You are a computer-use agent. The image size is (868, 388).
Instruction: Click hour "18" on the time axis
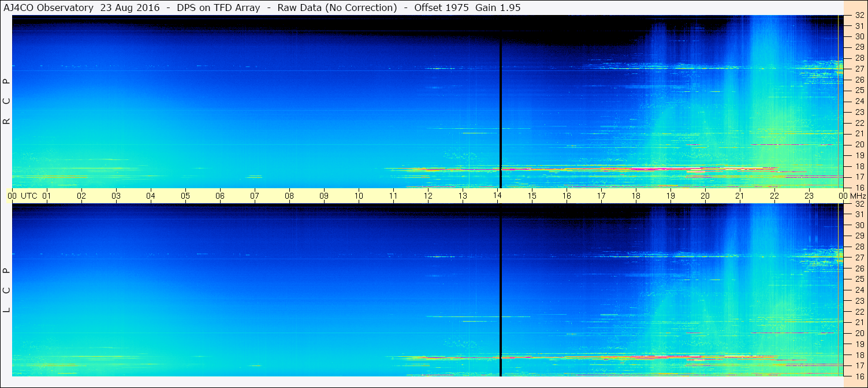point(636,196)
